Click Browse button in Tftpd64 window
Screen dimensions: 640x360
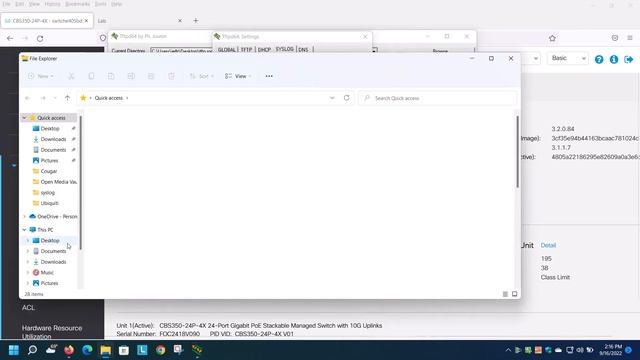440,51
